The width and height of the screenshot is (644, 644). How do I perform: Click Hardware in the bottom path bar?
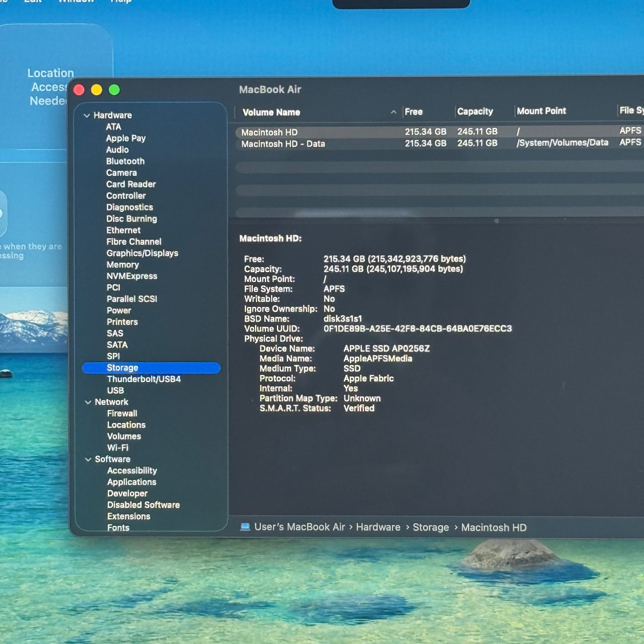tap(378, 527)
